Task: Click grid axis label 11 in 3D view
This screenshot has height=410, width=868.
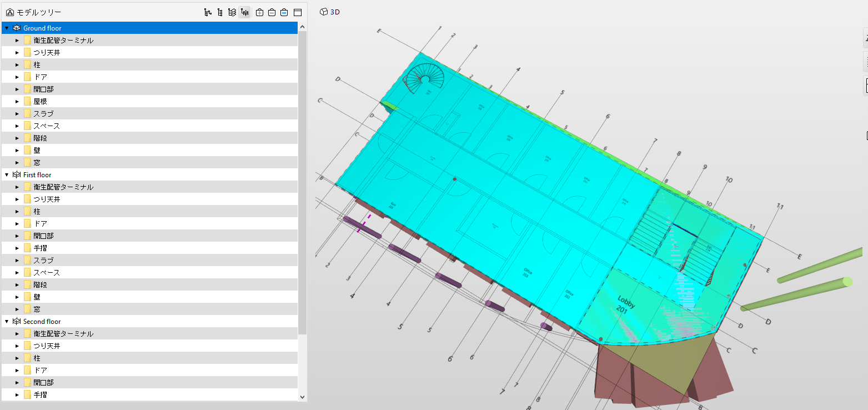Action: point(780,207)
